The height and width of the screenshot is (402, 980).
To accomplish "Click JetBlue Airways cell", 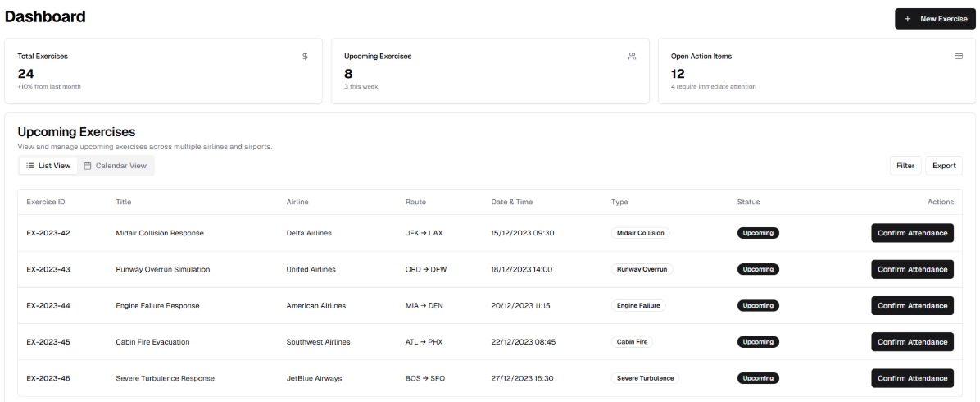I will (314, 378).
